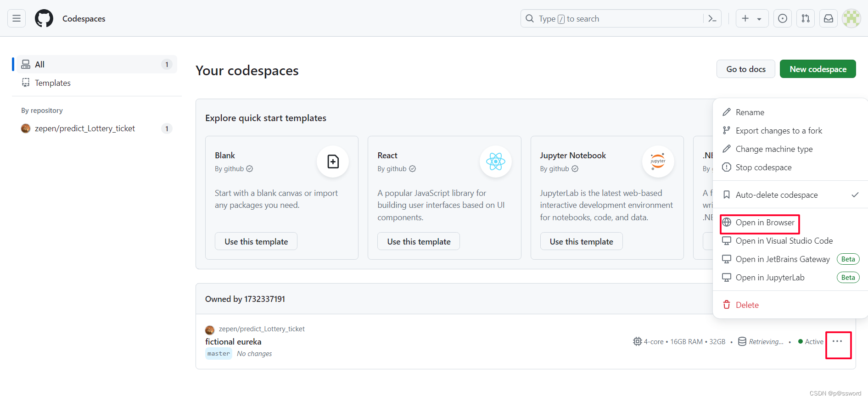This screenshot has width=868, height=401.
Task: Click the Owned by 1732337191 heading
Action: [x=245, y=299]
